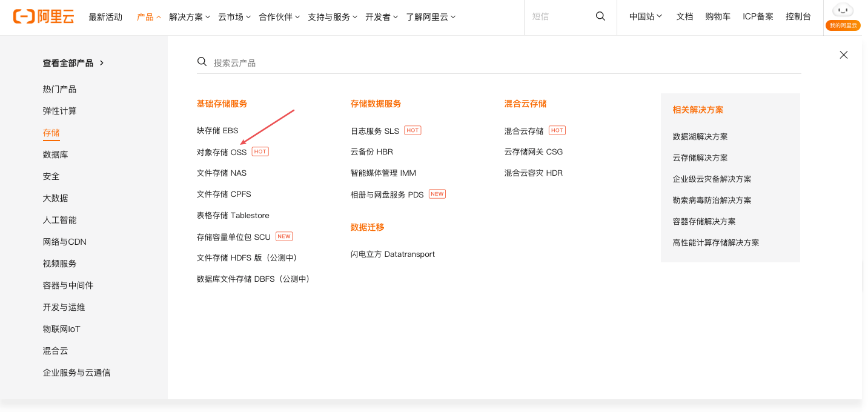
Task: Close the product mega menu
Action: pyautogui.click(x=843, y=55)
